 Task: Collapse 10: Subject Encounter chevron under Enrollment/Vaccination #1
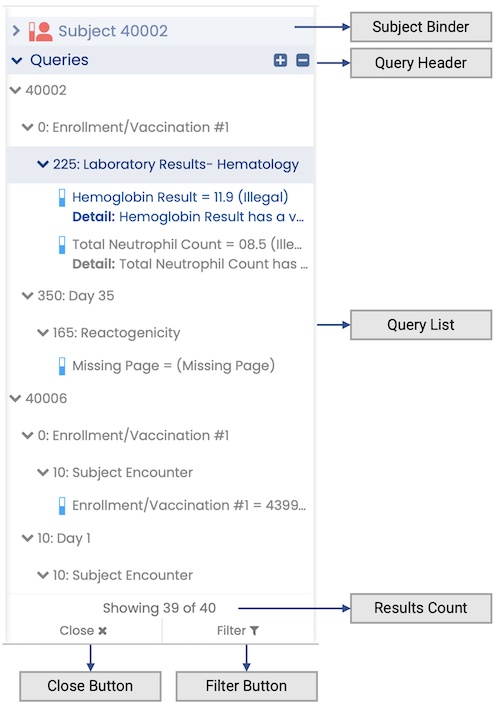coord(43,473)
